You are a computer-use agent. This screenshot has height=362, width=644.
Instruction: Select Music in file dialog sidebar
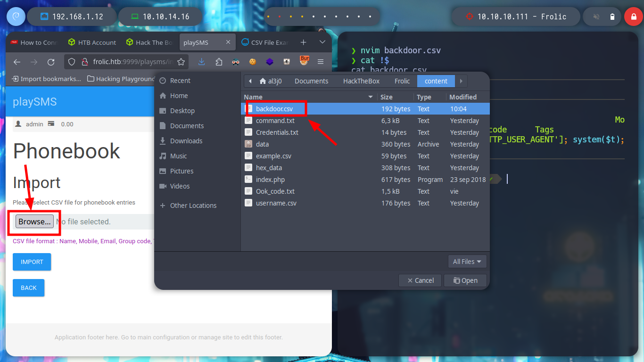[198, 156]
